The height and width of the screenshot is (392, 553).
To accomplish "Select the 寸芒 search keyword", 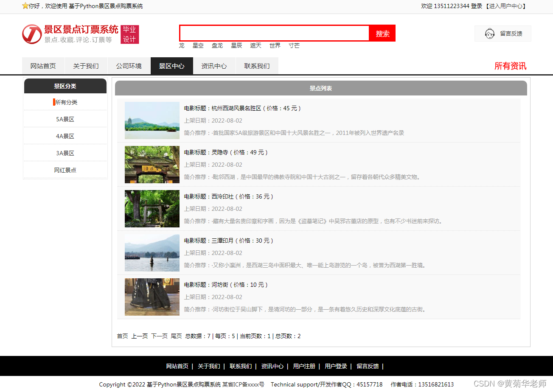I will click(x=294, y=45).
